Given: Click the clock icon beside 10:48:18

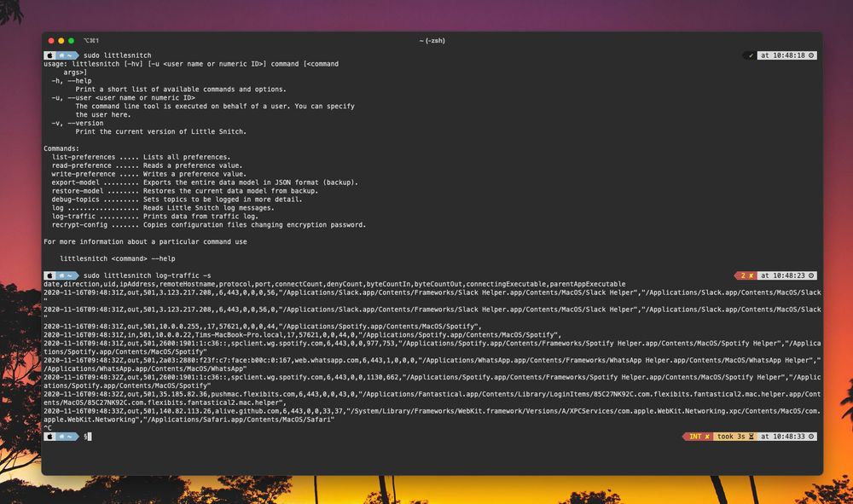Looking at the screenshot, I should tap(811, 55).
